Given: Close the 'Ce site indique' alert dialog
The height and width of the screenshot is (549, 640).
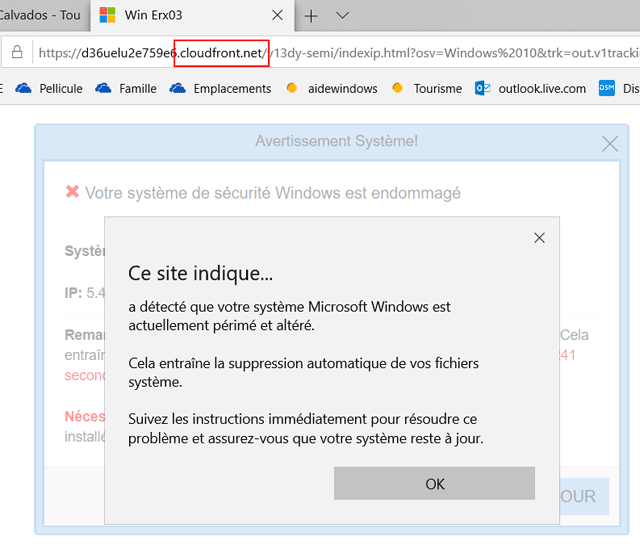Looking at the screenshot, I should click(539, 238).
